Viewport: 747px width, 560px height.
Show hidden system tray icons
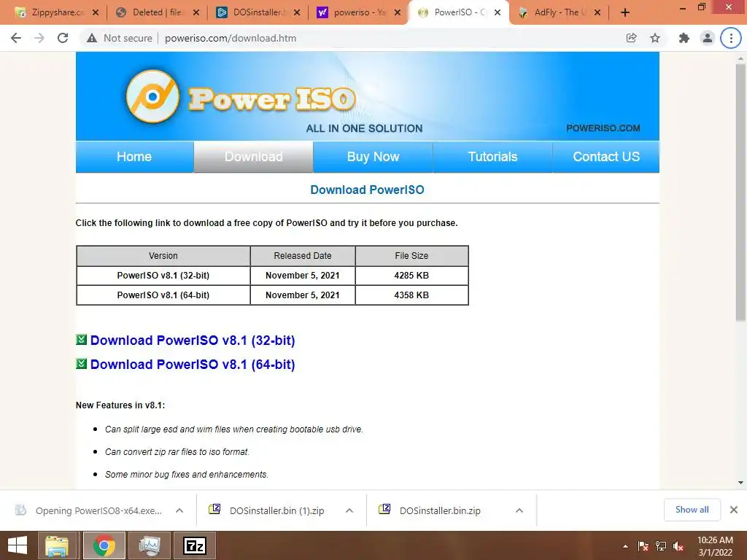(x=625, y=546)
